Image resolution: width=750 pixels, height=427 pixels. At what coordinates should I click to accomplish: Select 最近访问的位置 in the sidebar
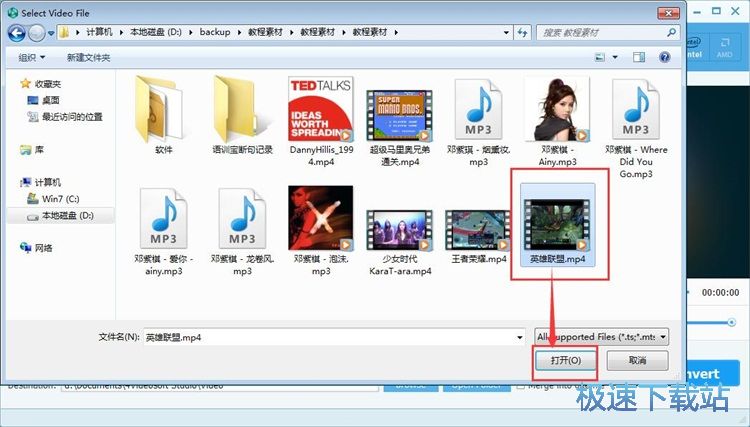coord(65,117)
